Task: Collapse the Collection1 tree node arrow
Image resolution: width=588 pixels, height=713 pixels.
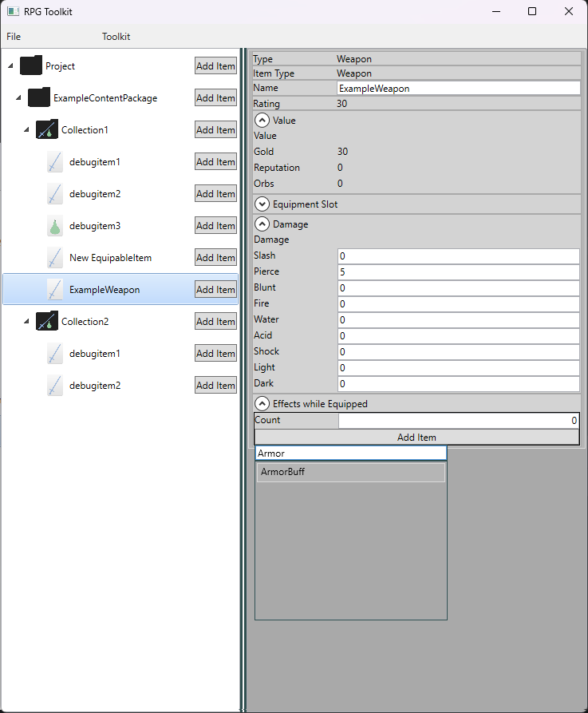Action: [26, 130]
